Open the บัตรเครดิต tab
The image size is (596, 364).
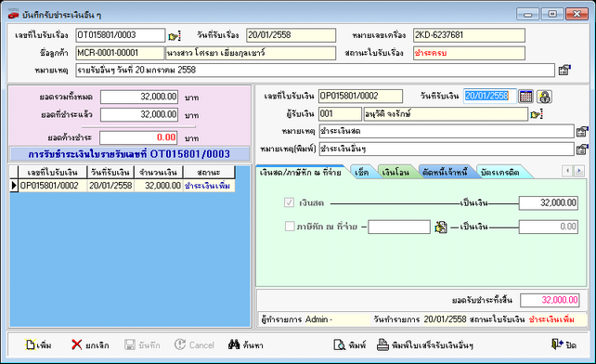(x=499, y=173)
